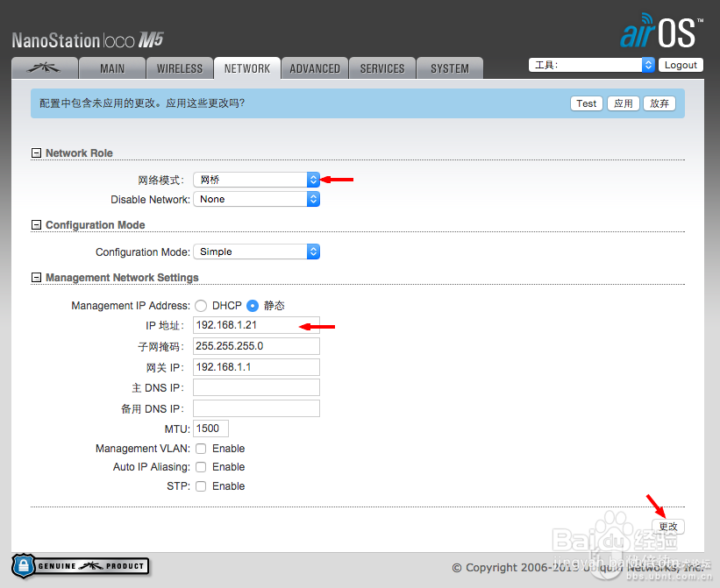Open the SYSTEM tab
Image resolution: width=720 pixels, height=588 pixels.
tap(450, 68)
